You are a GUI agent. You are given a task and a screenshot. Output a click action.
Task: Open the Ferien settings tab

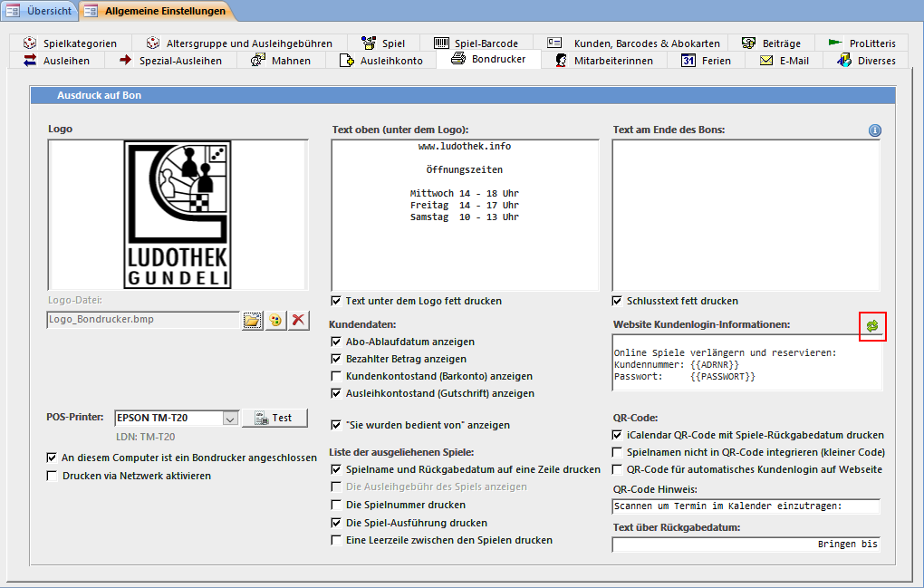click(x=706, y=60)
